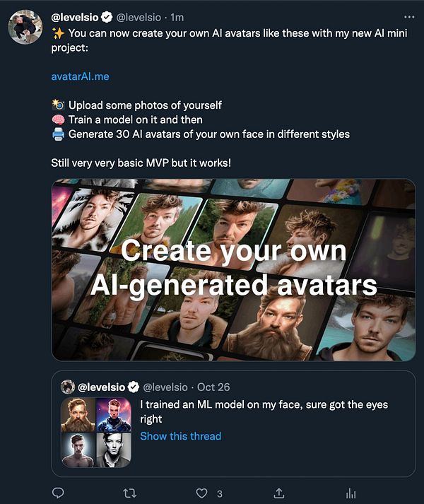Click the verified badge beside the top @levelsio name
424x504 pixels.
pos(107,16)
